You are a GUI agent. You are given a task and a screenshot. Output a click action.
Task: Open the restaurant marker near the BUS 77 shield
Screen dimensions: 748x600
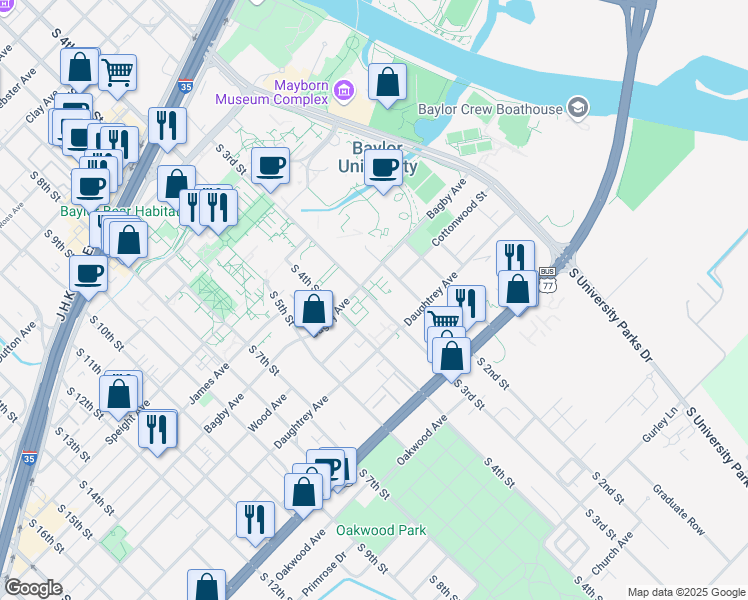tap(515, 257)
